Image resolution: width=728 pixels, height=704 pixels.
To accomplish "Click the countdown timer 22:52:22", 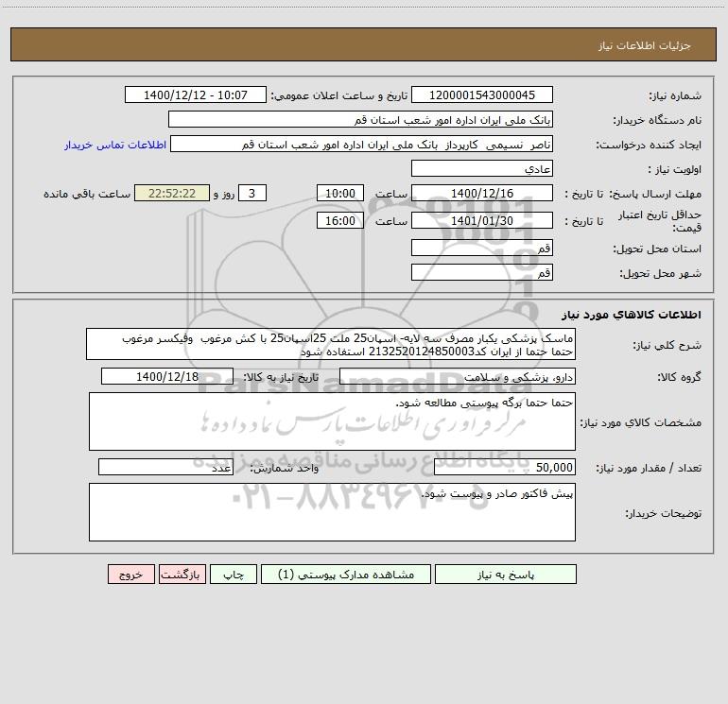I will click(x=172, y=193).
